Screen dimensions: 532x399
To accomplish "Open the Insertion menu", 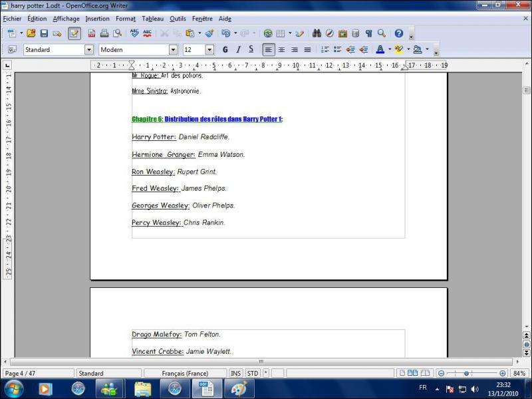I will click(97, 19).
